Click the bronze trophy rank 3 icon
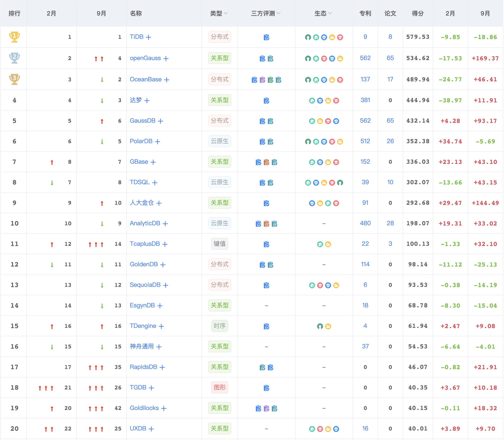Viewport: 504px width, 440px height. coord(14,79)
